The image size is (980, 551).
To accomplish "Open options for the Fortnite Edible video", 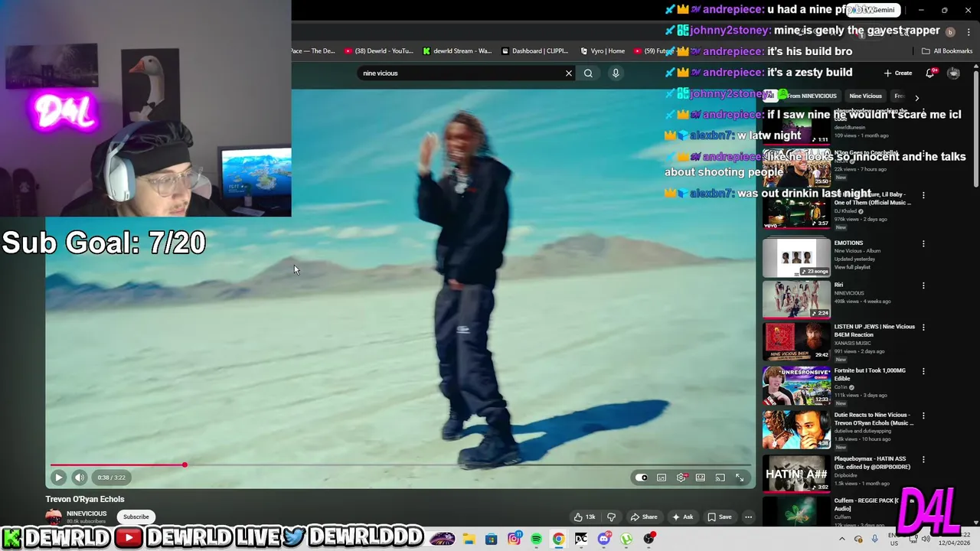I will tap(923, 372).
